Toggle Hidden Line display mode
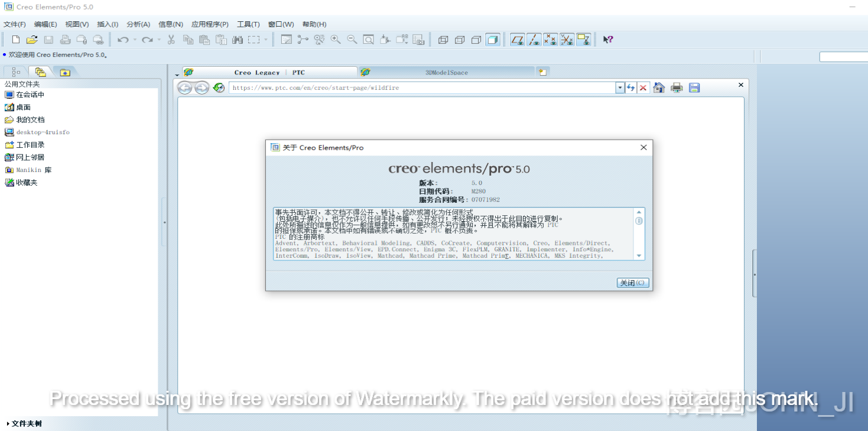Image resolution: width=868 pixels, height=431 pixels. (460, 40)
